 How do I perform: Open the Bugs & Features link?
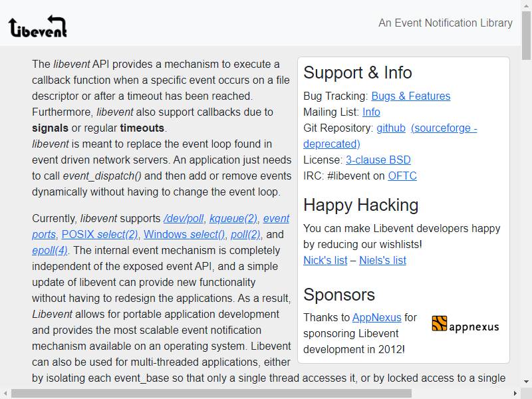[x=410, y=96]
